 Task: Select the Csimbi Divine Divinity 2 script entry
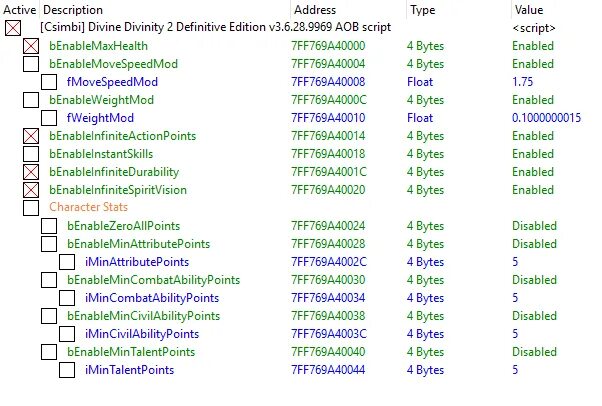215,27
